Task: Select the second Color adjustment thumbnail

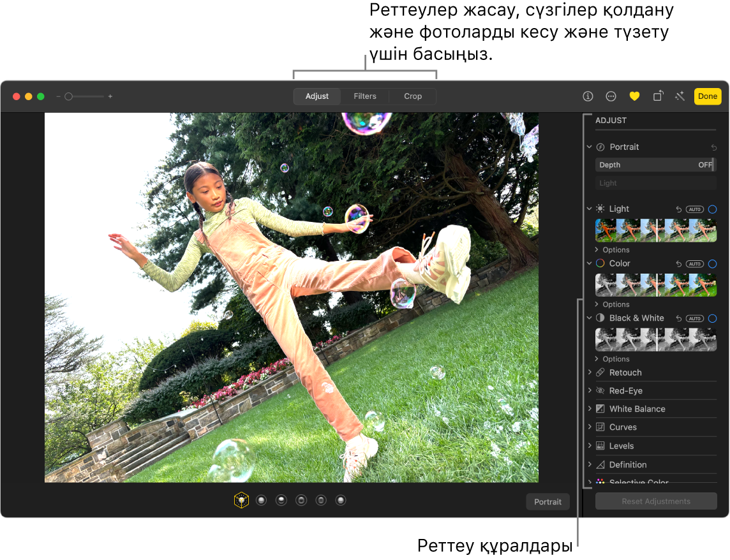Action: click(632, 285)
